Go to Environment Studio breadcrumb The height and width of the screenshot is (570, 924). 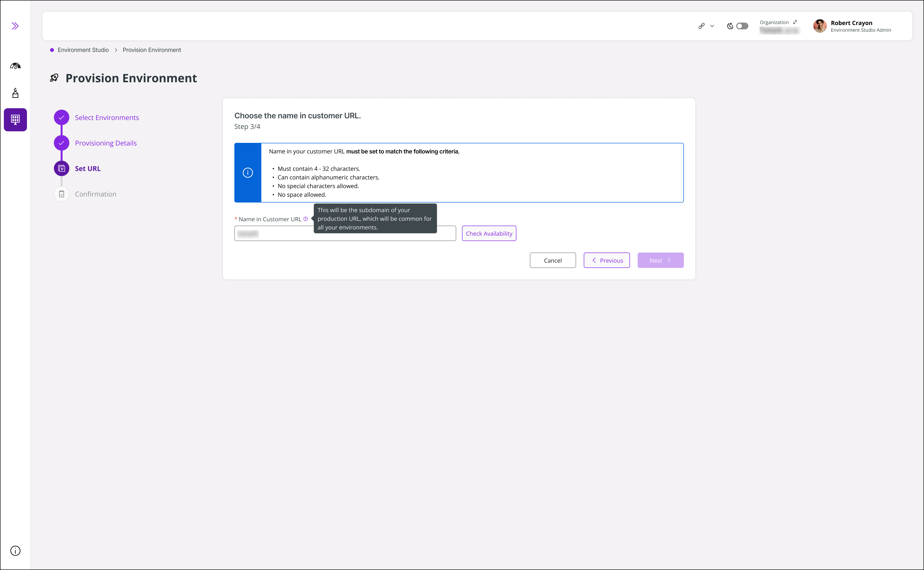click(83, 50)
